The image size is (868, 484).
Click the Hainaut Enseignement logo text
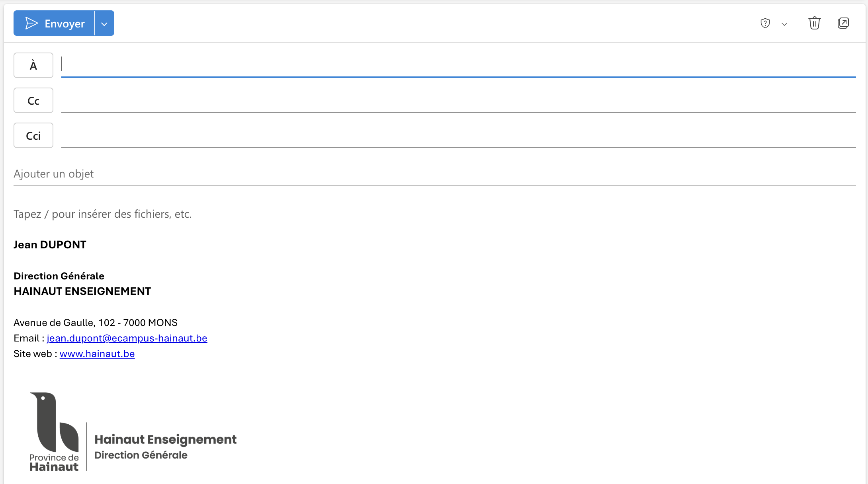(x=165, y=439)
